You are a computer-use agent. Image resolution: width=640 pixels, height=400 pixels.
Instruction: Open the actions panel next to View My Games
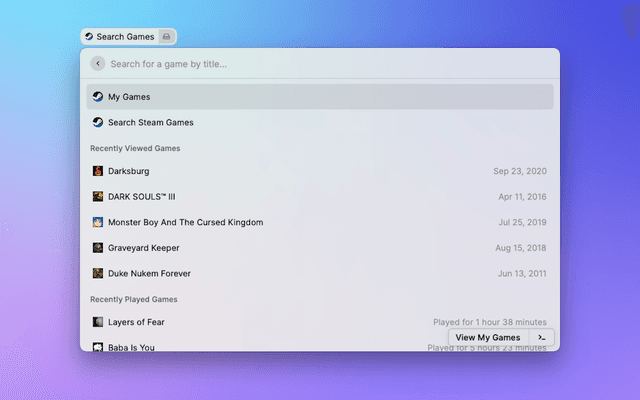541,338
